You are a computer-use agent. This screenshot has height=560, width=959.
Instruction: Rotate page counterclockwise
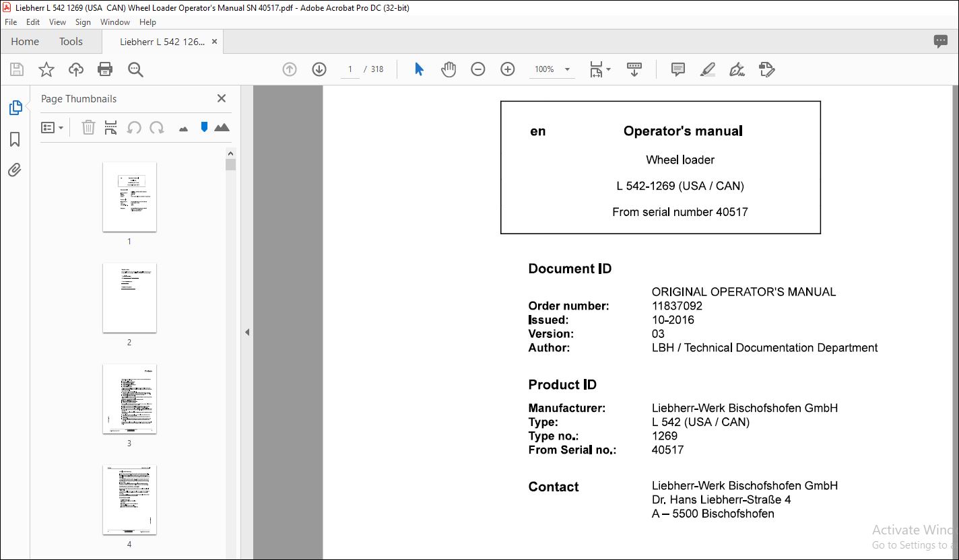click(x=134, y=127)
